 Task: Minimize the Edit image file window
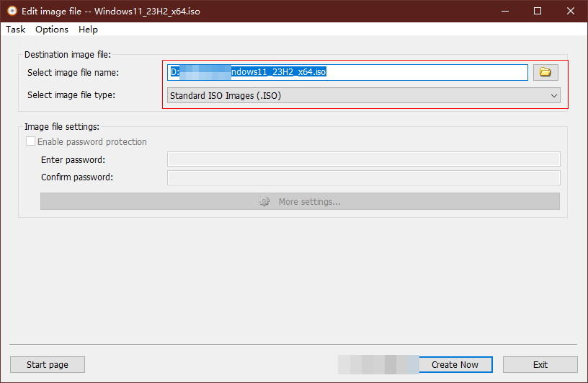(505, 11)
